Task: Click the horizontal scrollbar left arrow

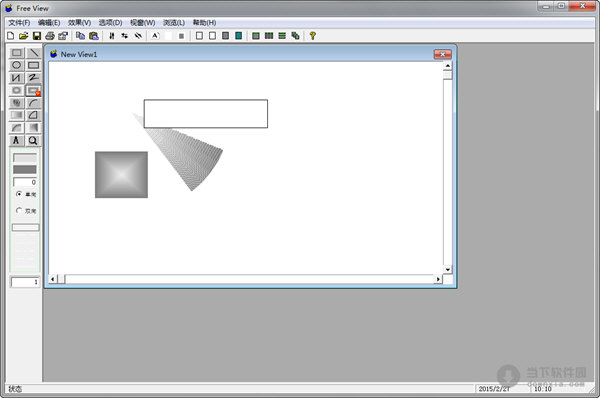Action: [x=53, y=279]
